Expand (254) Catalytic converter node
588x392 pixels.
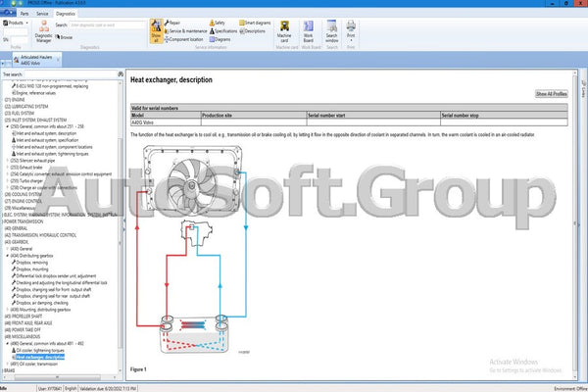pos(7,174)
